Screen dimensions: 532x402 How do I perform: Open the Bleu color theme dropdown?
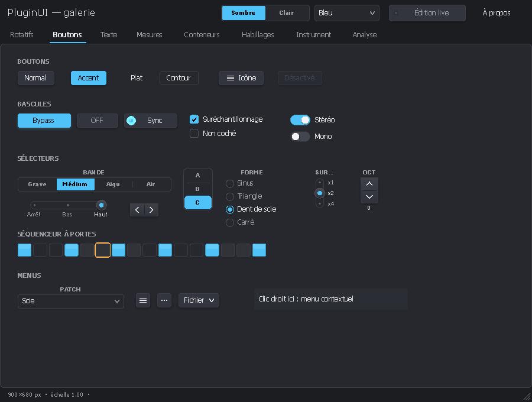pyautogui.click(x=347, y=13)
